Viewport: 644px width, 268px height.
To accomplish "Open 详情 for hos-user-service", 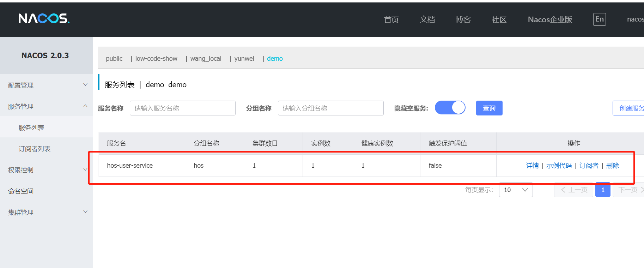I will pos(532,166).
